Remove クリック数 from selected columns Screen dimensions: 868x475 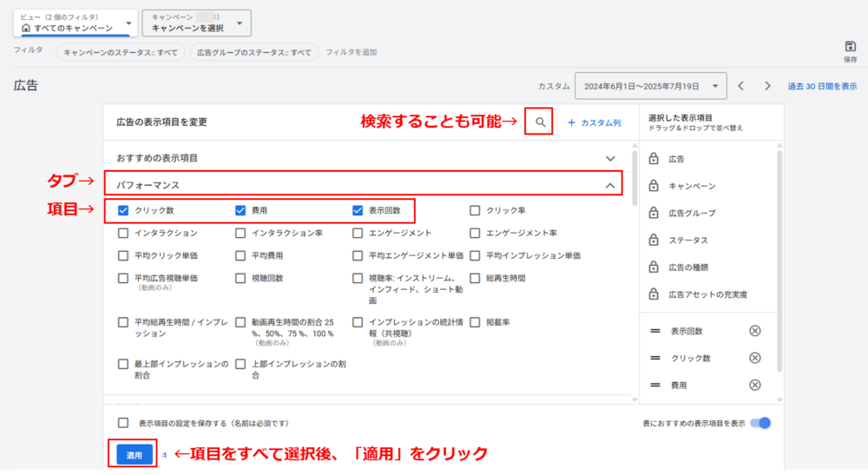point(754,358)
